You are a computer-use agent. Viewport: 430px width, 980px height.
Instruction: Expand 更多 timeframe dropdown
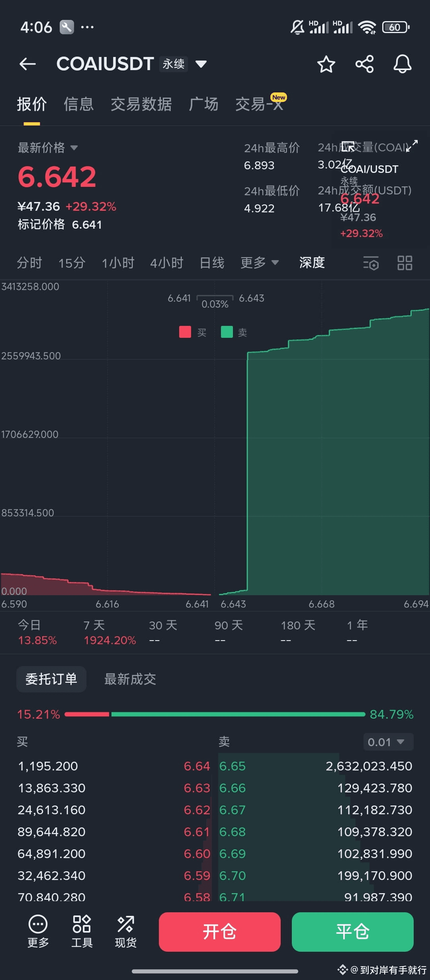(x=260, y=263)
